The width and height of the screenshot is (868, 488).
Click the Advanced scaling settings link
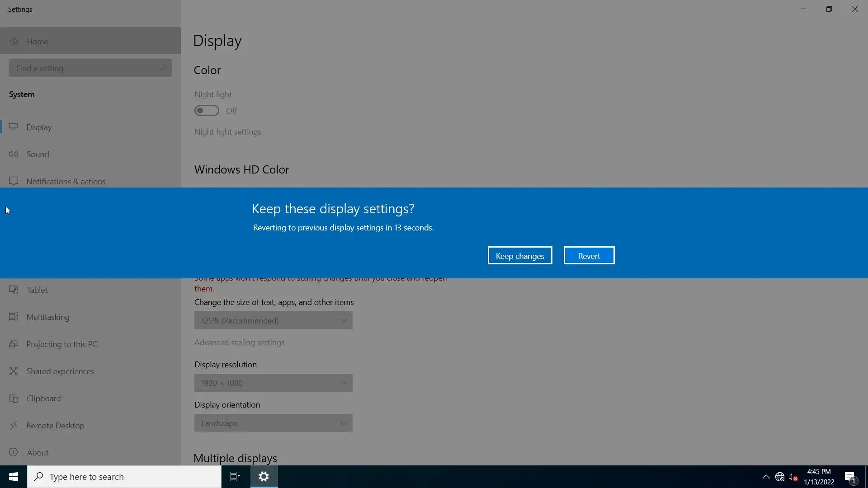239,343
